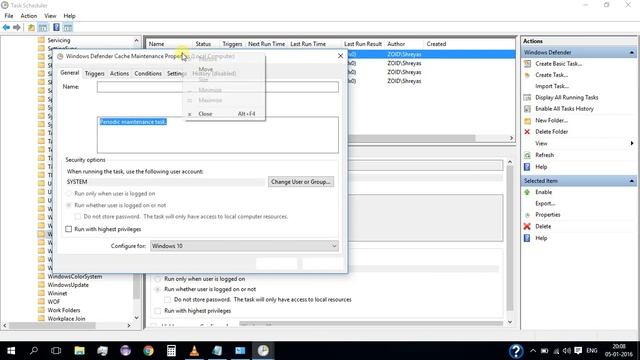Open Configure for Windows 10 dropdown
The width and height of the screenshot is (640, 360).
pos(244,246)
